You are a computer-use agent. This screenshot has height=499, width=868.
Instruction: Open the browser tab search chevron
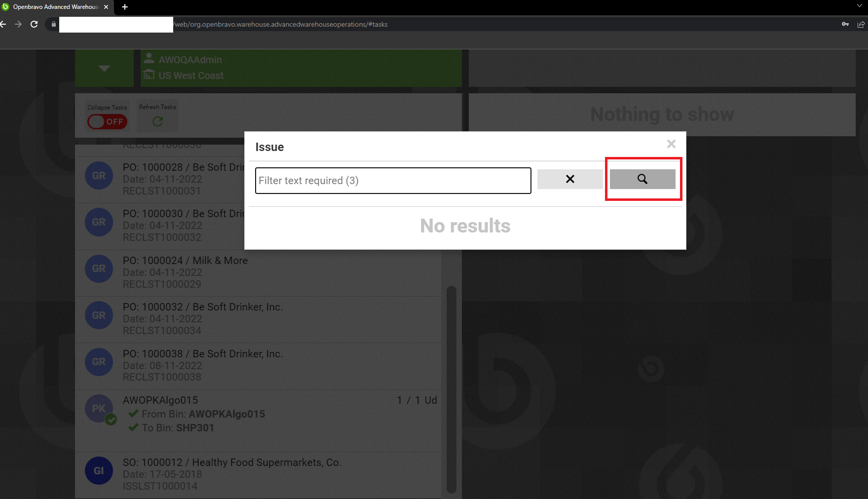click(x=860, y=6)
